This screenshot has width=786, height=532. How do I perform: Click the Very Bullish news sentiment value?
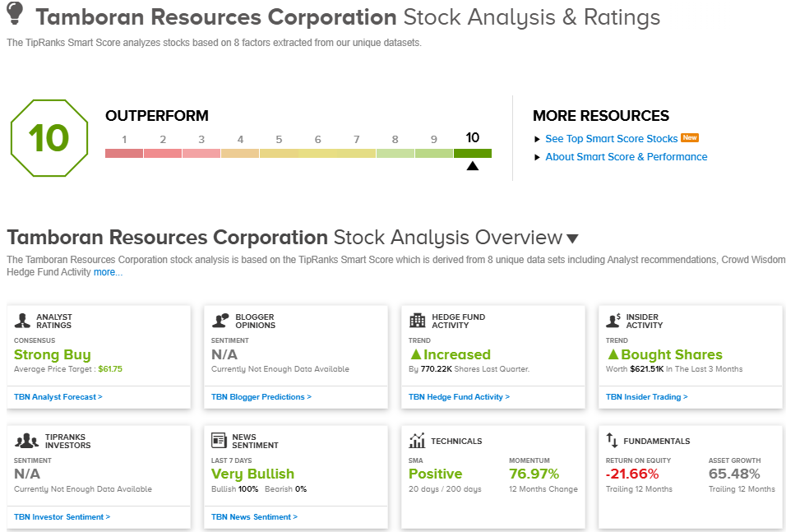click(x=252, y=474)
